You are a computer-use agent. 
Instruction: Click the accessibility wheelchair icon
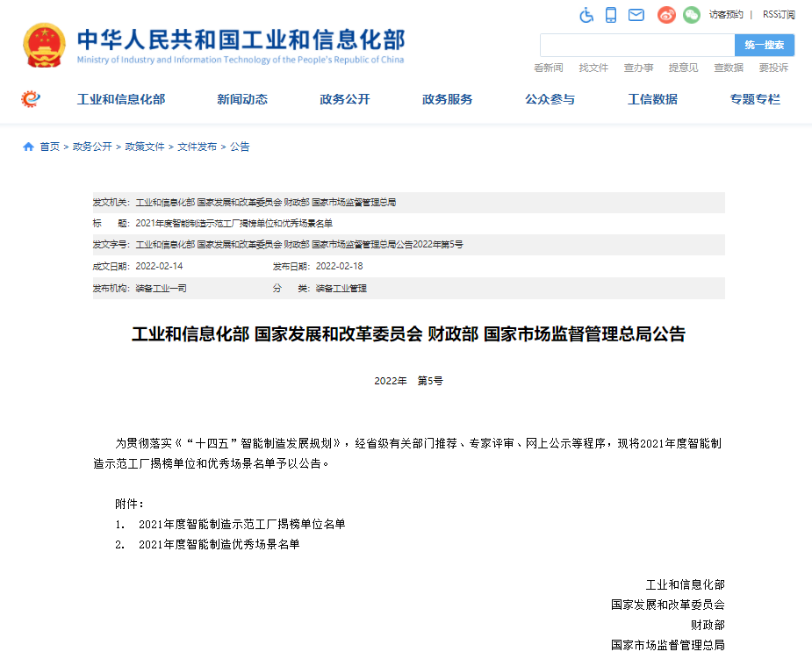586,15
